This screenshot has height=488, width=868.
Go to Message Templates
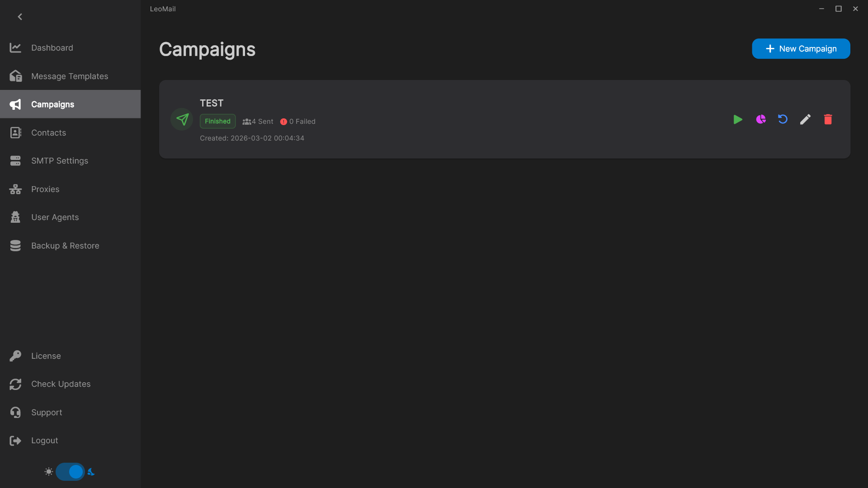click(70, 76)
